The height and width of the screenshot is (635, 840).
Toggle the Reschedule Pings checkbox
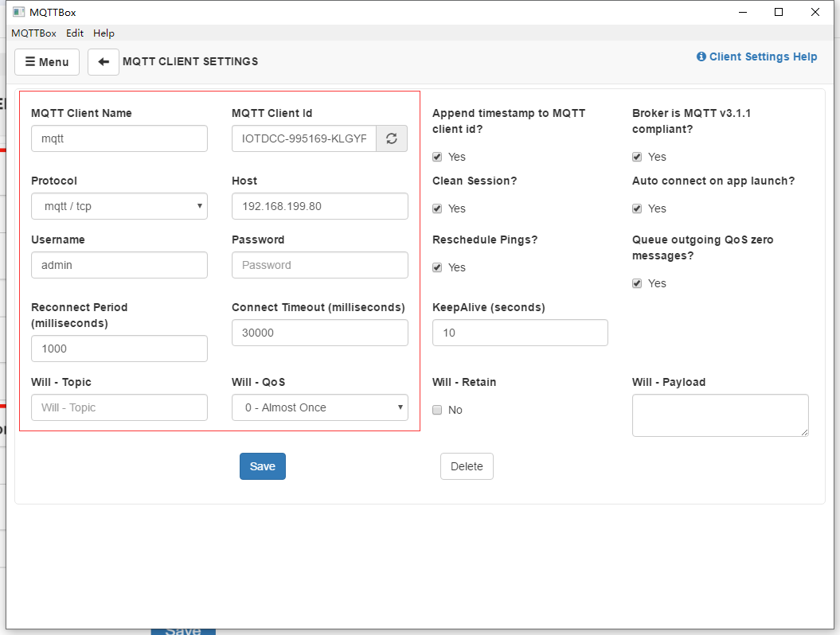[437, 267]
